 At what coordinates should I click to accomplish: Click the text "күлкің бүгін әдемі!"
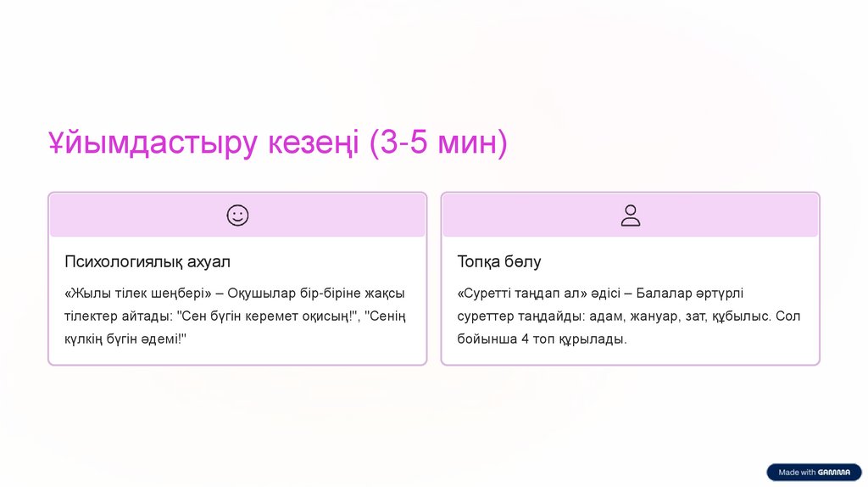tap(125, 339)
